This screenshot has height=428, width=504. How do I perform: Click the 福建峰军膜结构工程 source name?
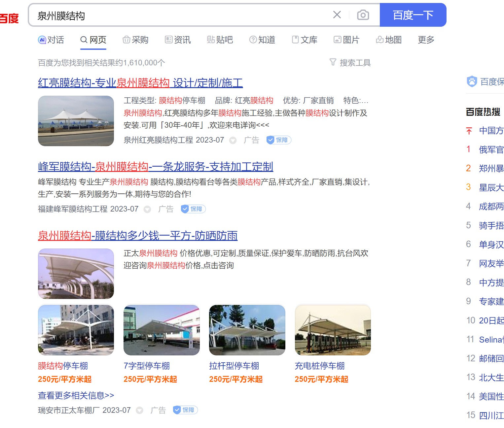pos(73,209)
